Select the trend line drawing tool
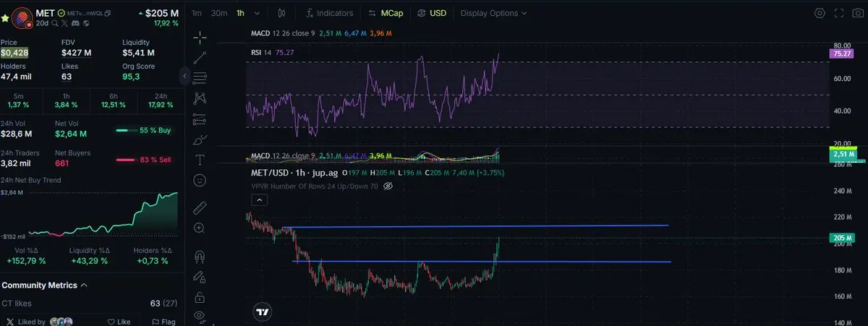868x326 pixels. 200,57
